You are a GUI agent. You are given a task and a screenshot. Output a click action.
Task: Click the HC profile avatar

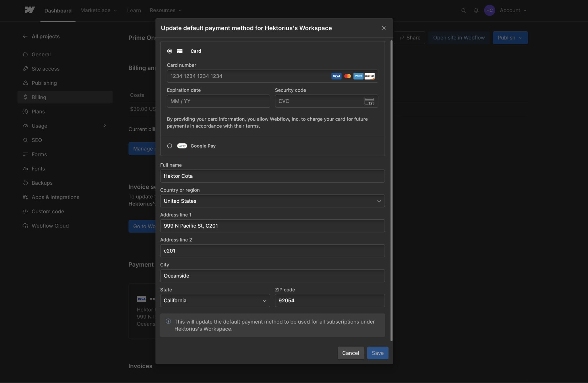click(490, 10)
